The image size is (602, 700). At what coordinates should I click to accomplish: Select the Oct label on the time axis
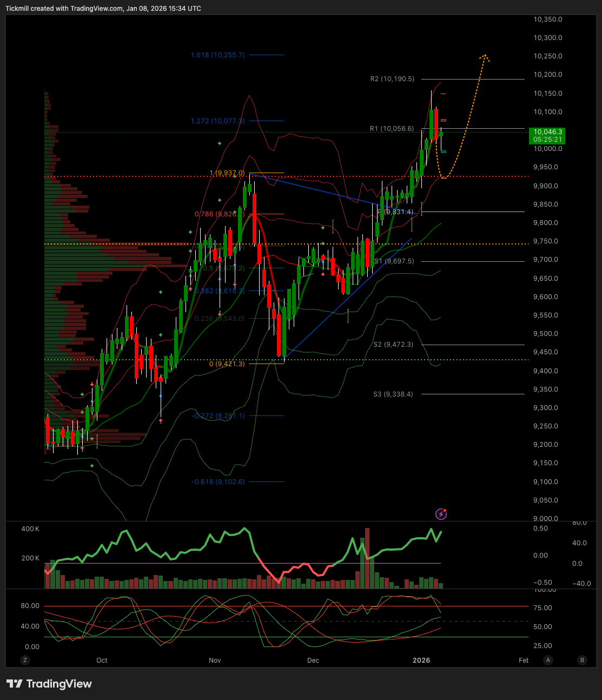(x=102, y=660)
